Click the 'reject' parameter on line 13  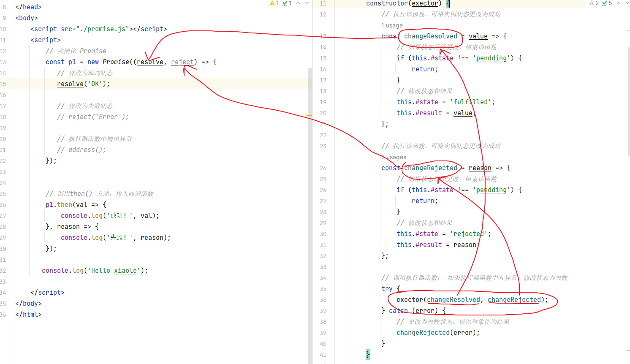pyautogui.click(x=182, y=62)
